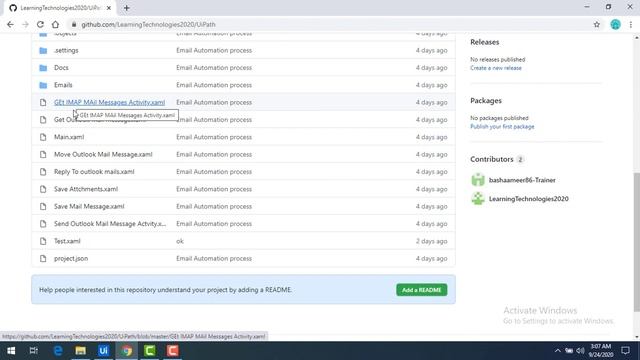
Task: Open the Emails folder
Action: click(x=63, y=85)
